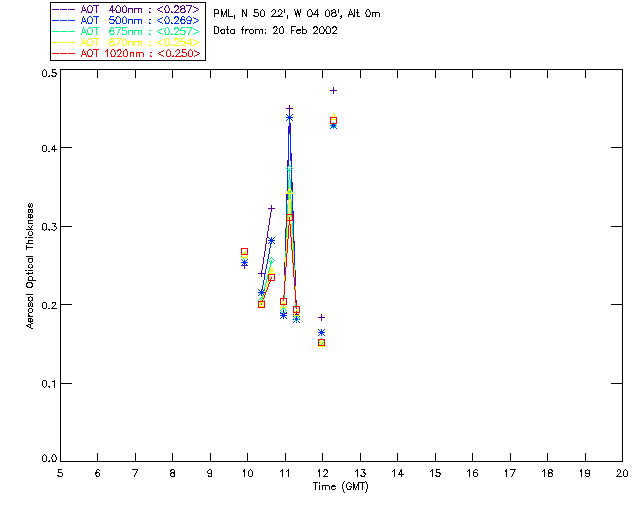Select the blue asterisk marker at the 11 o'clock peak
This screenshot has width=640, height=512.
click(x=289, y=118)
